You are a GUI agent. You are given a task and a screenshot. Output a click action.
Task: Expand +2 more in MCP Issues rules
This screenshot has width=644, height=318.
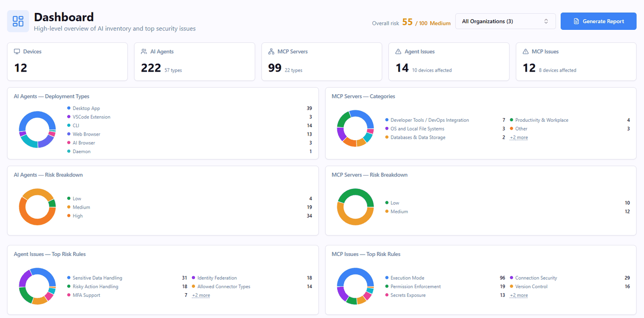[518, 295]
